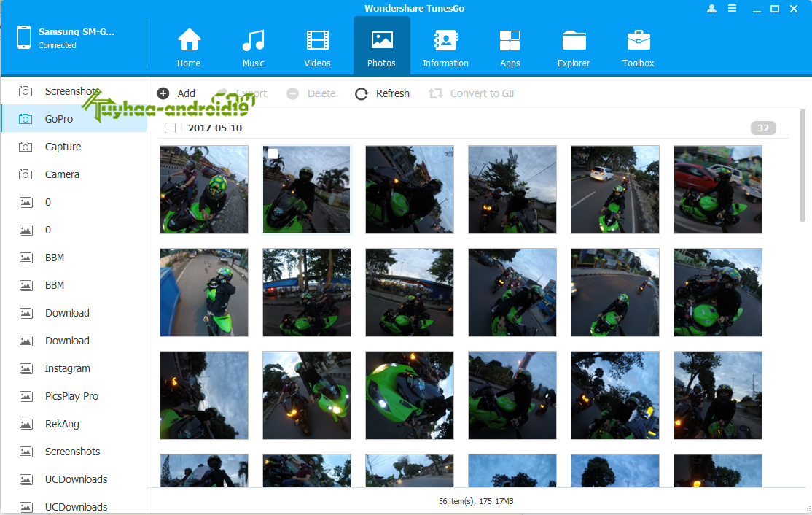Click the 2017-05-10 date label
This screenshot has height=515, width=812.
tap(215, 128)
